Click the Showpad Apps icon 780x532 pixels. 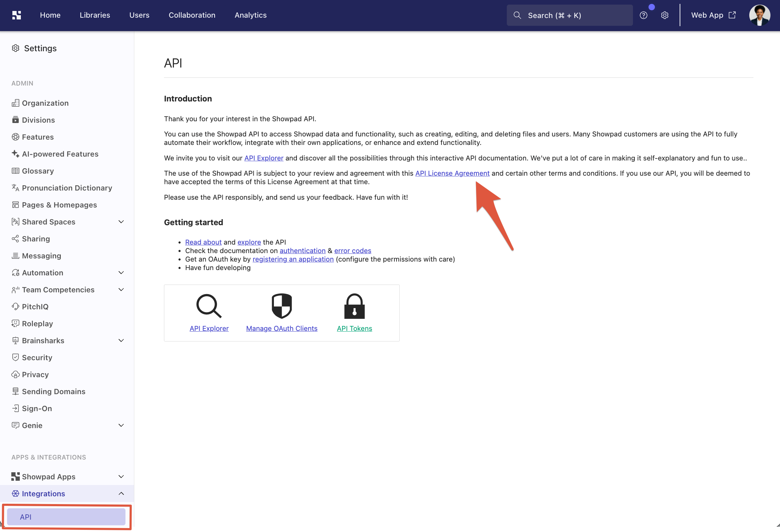15,477
